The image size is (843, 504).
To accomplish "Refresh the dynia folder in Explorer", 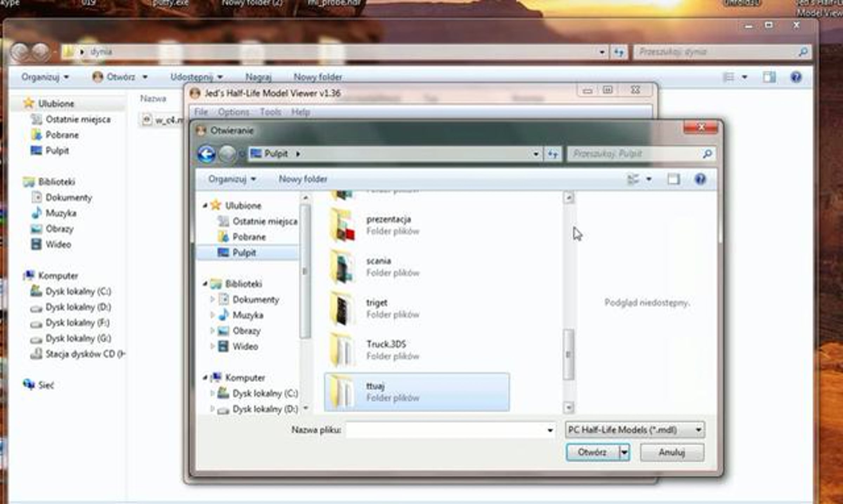I will (x=619, y=52).
